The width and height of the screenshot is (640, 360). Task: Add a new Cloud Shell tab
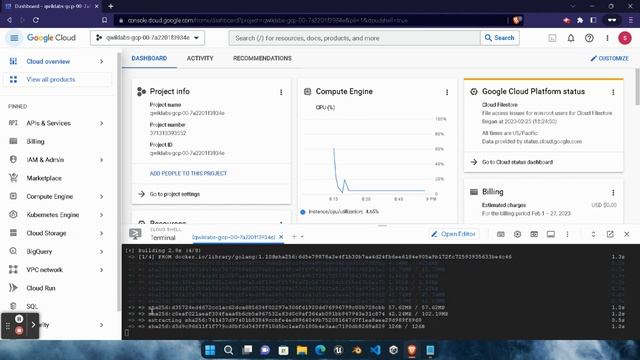click(293, 236)
